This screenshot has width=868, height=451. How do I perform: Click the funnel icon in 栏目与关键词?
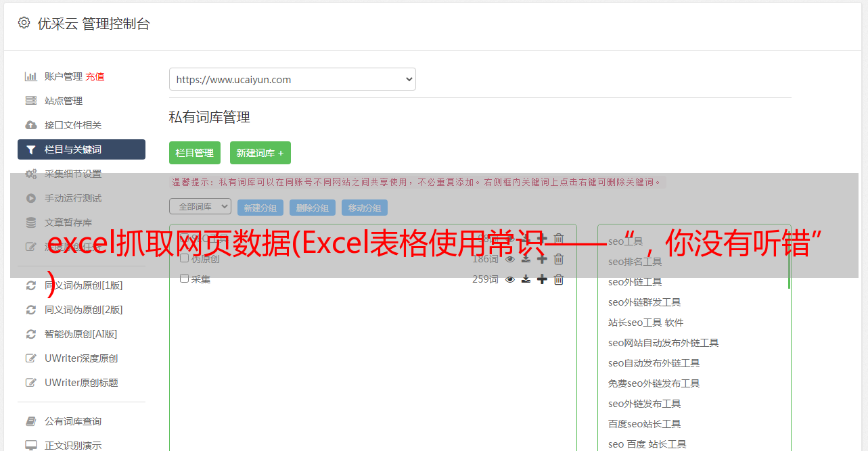coord(30,149)
